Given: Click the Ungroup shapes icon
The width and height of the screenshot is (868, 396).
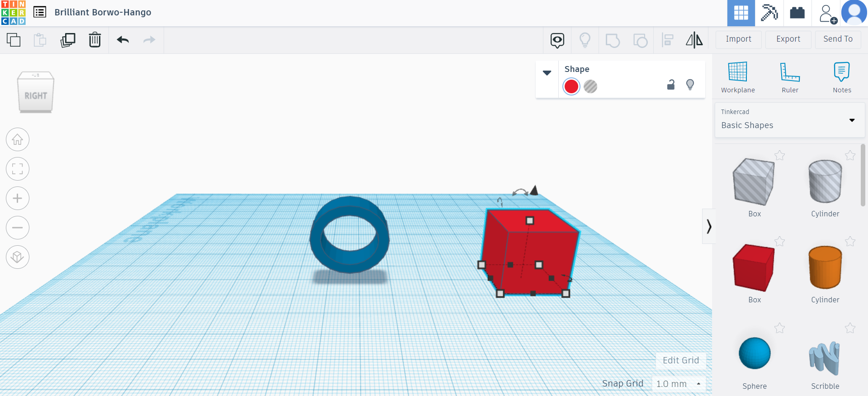Looking at the screenshot, I should tap(640, 40).
